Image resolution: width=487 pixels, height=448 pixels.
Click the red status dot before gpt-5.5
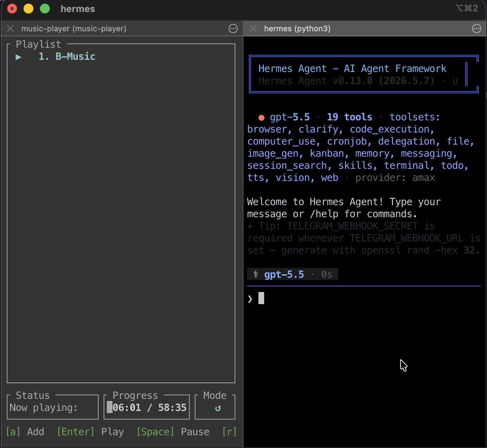pyautogui.click(x=261, y=118)
